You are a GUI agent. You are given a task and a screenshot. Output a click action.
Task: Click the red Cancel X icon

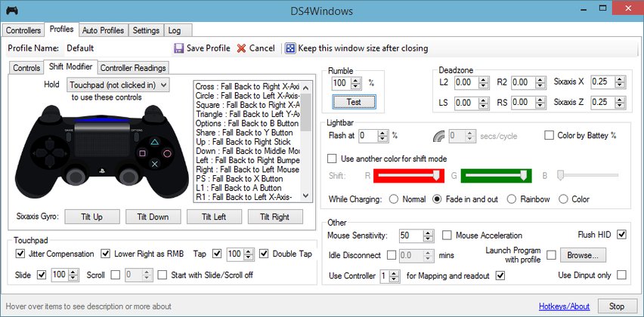[x=241, y=48]
